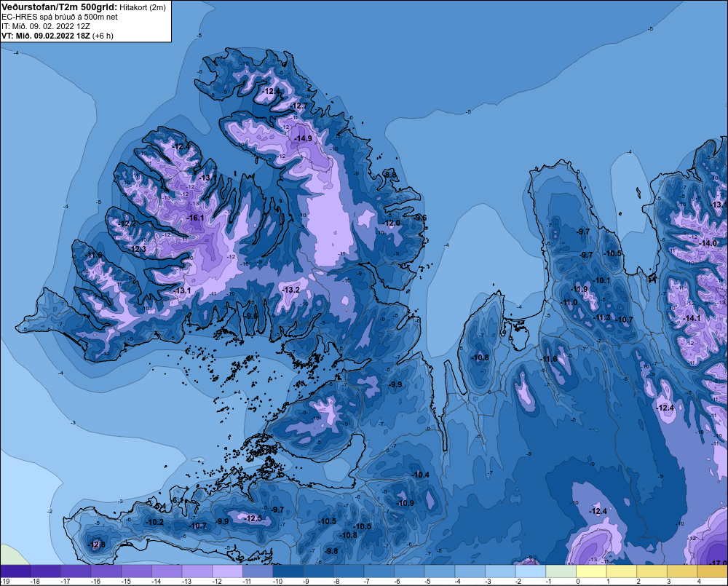Select legend swatch between -7 and -6
This screenshot has height=586, width=728.
point(379,571)
